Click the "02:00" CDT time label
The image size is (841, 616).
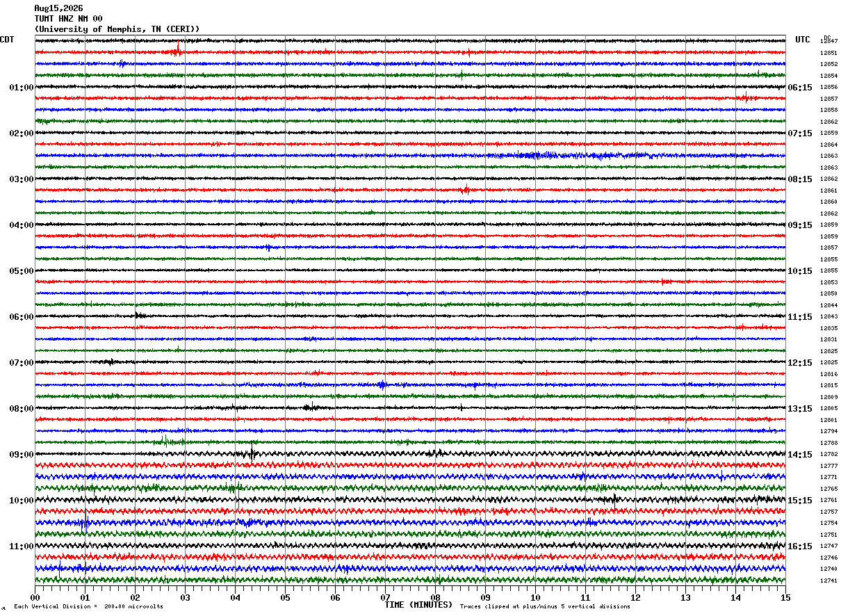click(22, 133)
